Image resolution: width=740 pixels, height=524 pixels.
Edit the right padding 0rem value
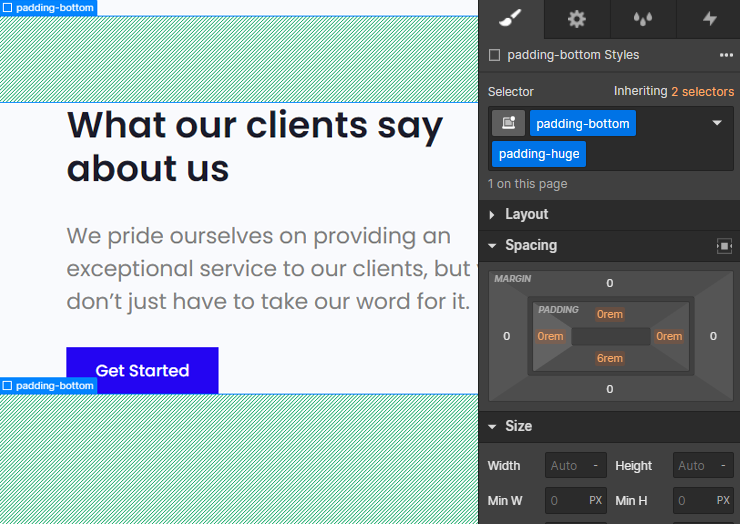point(669,337)
